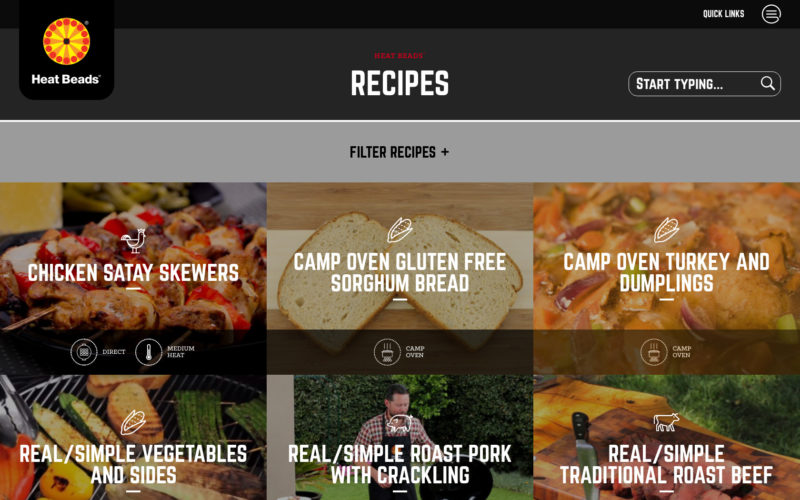Image resolution: width=800 pixels, height=500 pixels.
Task: Open Camp Oven Gluten Free Sorghum Bread recipe
Action: tap(399, 272)
